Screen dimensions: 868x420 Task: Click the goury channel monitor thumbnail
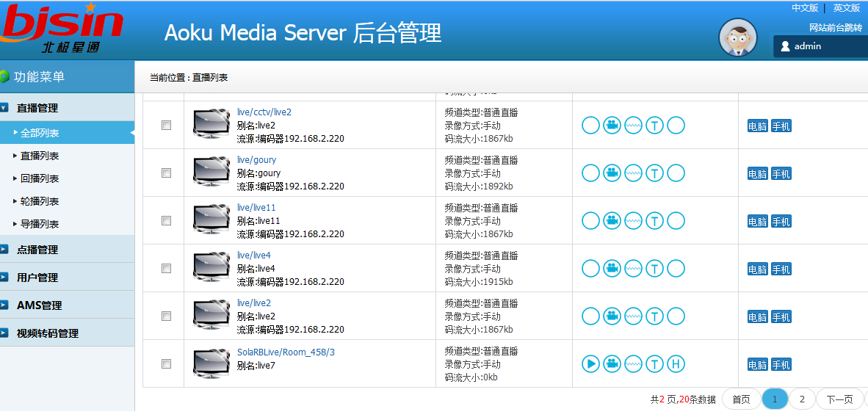[211, 173]
